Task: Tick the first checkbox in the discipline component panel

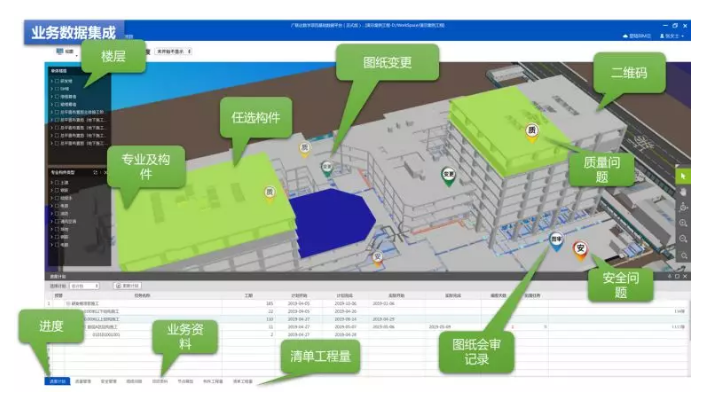Action: tap(59, 184)
